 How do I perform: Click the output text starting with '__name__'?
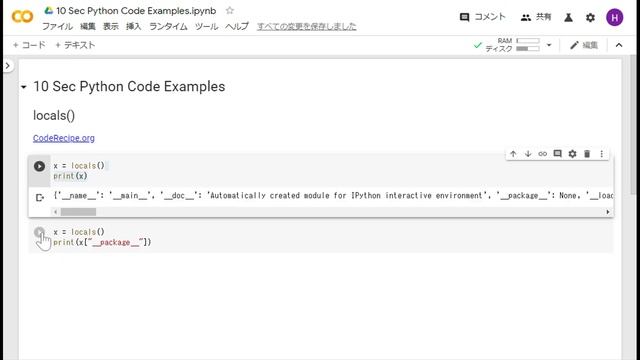333,196
